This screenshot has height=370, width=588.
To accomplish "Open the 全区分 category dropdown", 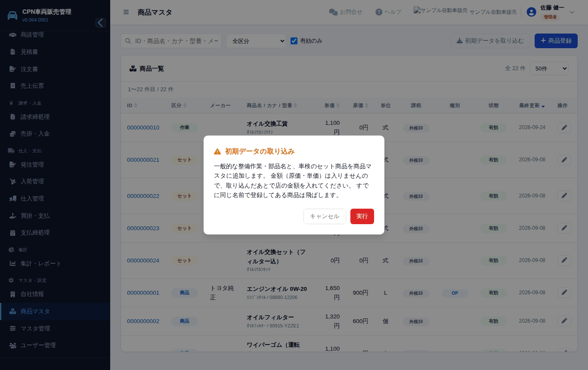I will click(256, 41).
